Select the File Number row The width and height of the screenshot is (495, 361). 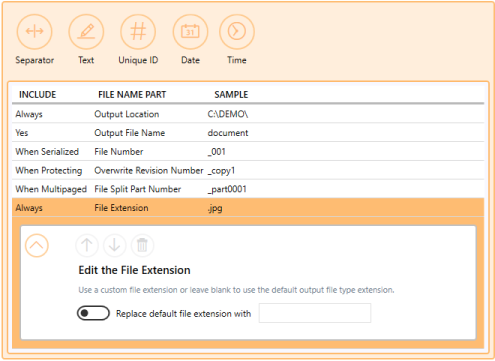(248, 152)
